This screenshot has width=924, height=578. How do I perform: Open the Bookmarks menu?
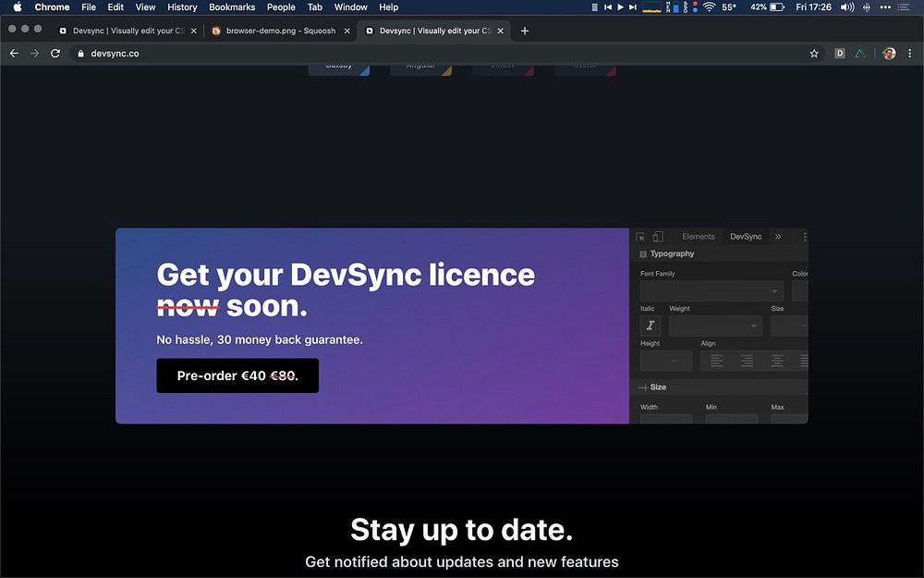pos(232,6)
